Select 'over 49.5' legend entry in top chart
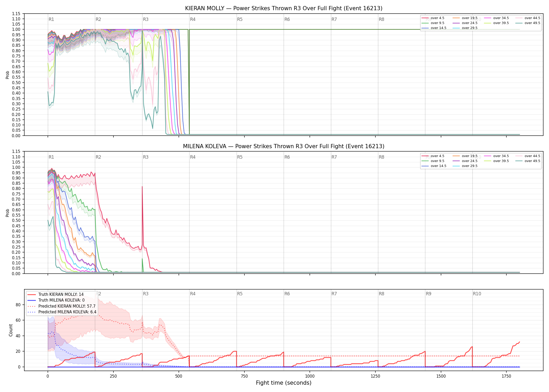 pos(528,23)
